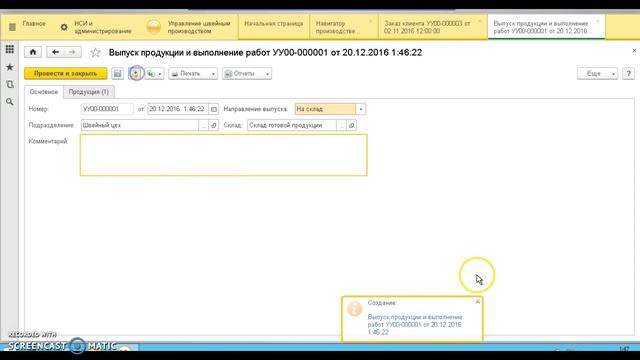Open calendar picker next to date
This screenshot has width=640, height=360.
point(213,109)
